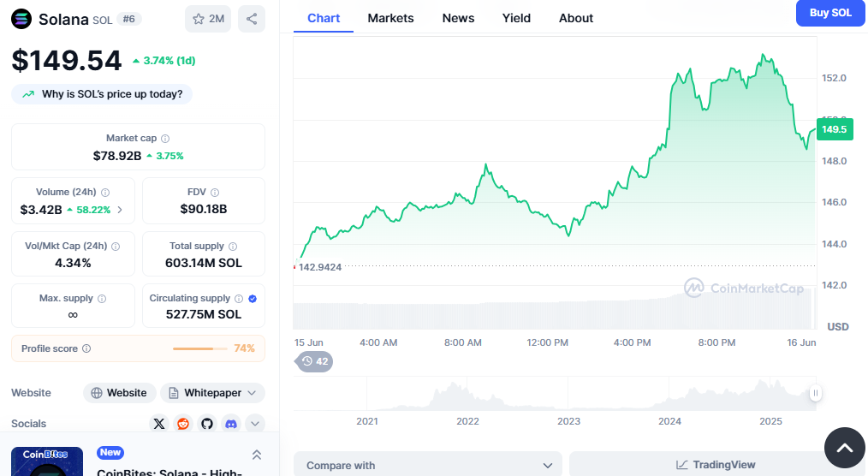Image resolution: width=868 pixels, height=476 pixels.
Task: Open Solana's X (Twitter) social link
Action: (158, 423)
